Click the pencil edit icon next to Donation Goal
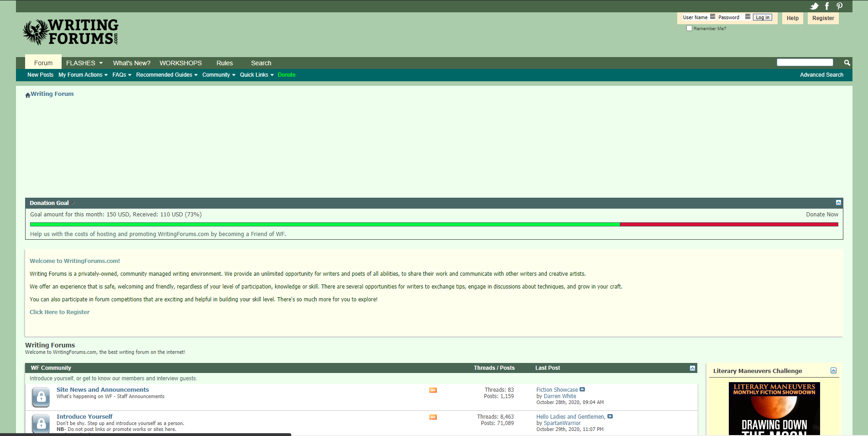868x436 pixels. (x=73, y=203)
